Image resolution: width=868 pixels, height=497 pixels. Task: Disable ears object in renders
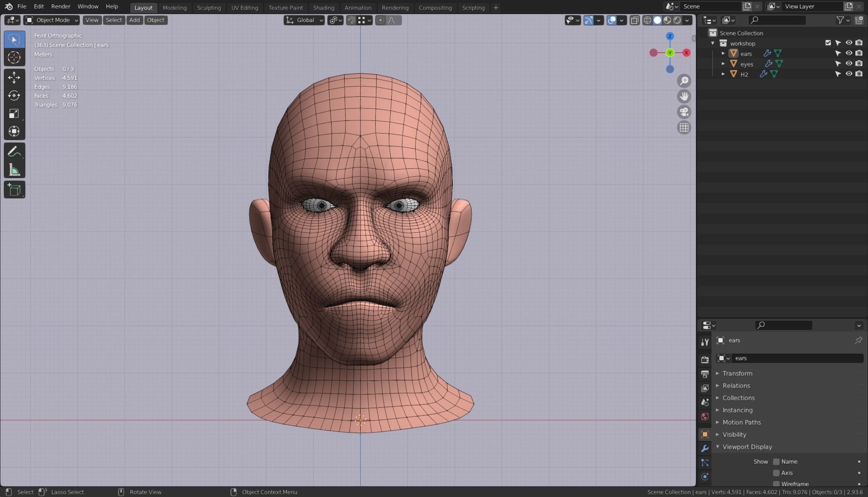[859, 53]
